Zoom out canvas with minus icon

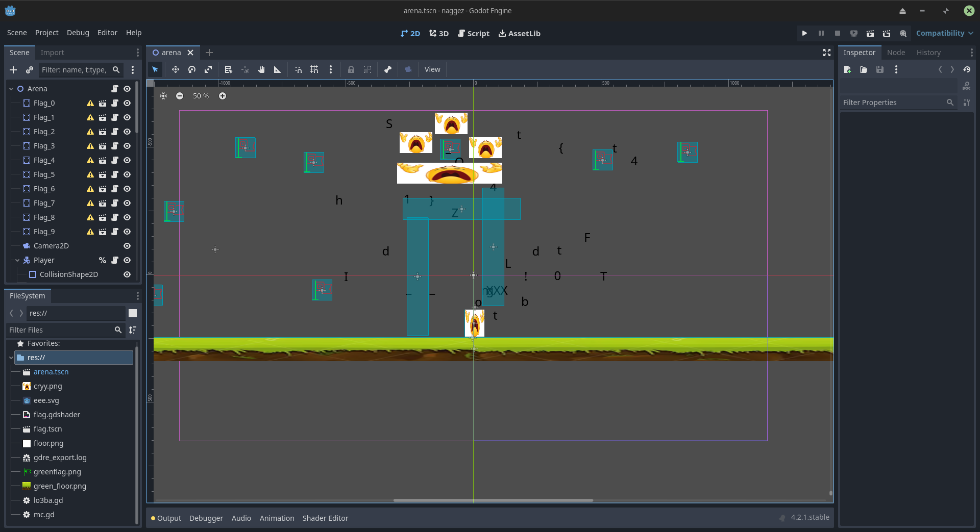pyautogui.click(x=180, y=96)
